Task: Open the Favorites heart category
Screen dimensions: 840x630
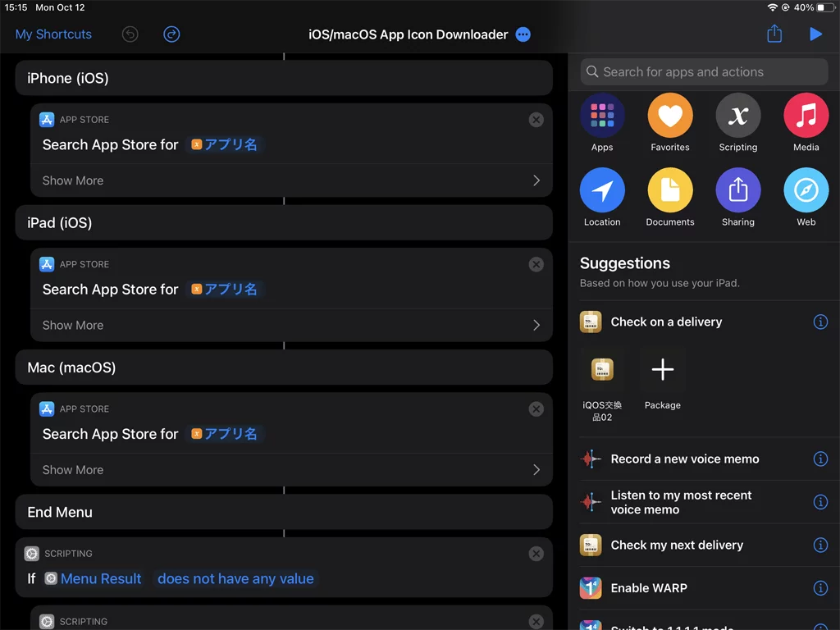Action: pos(670,115)
